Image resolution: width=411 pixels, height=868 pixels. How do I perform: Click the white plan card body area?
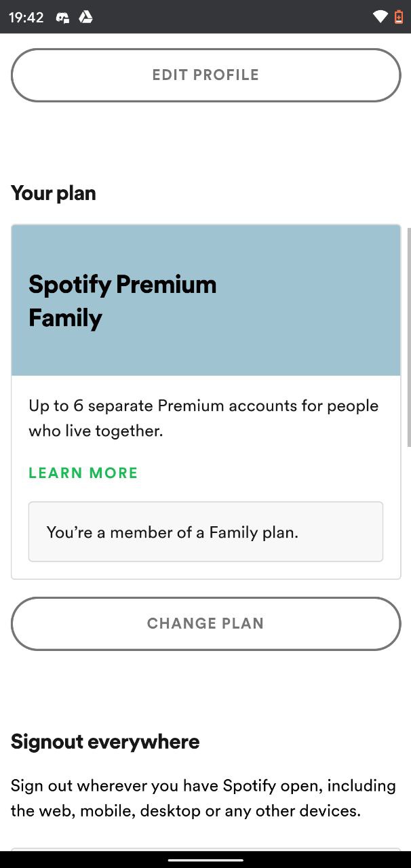(206, 477)
